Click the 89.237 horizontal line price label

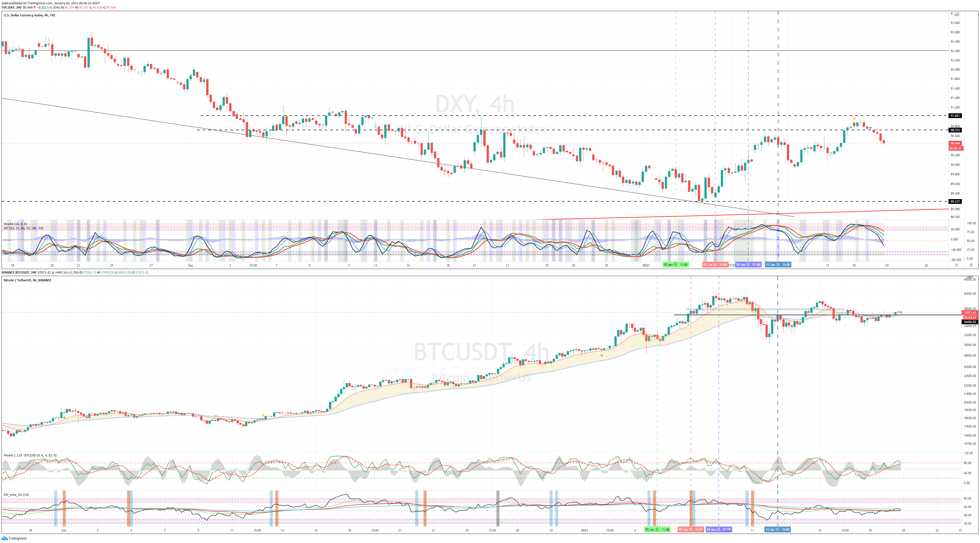pyautogui.click(x=955, y=201)
